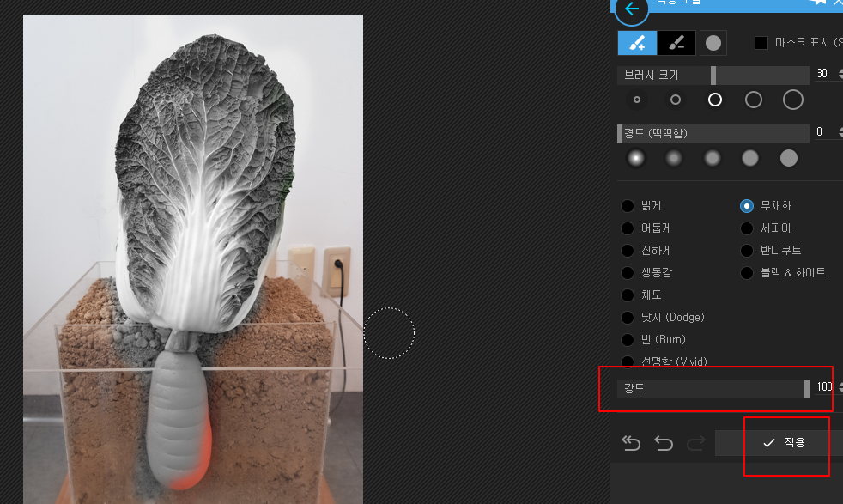Select the 밝게 radio option
This screenshot has height=504, width=843.
pyautogui.click(x=628, y=206)
